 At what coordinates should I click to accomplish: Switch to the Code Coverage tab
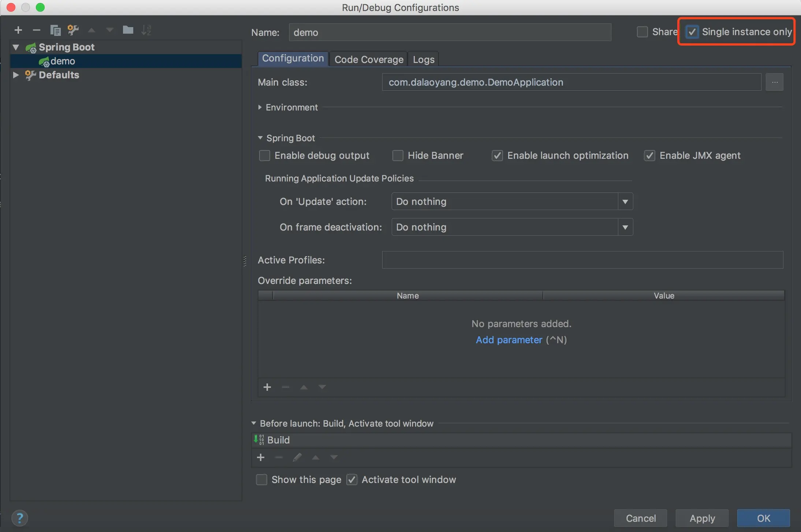point(369,59)
